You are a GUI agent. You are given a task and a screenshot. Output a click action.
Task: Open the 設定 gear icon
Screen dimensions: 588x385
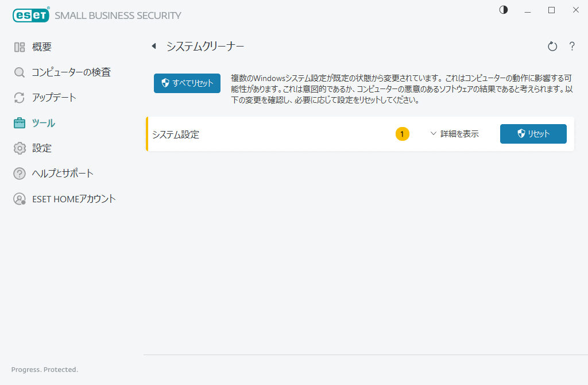click(x=19, y=148)
